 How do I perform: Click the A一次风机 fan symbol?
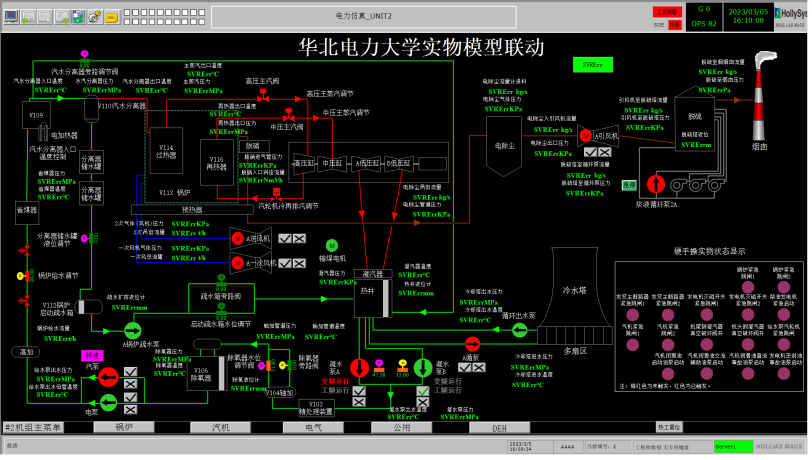[238, 264]
